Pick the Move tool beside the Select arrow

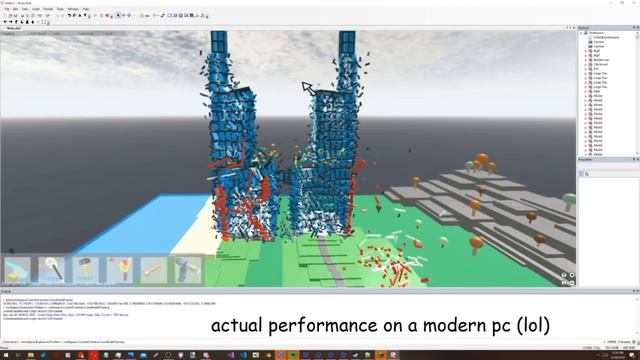124,16
